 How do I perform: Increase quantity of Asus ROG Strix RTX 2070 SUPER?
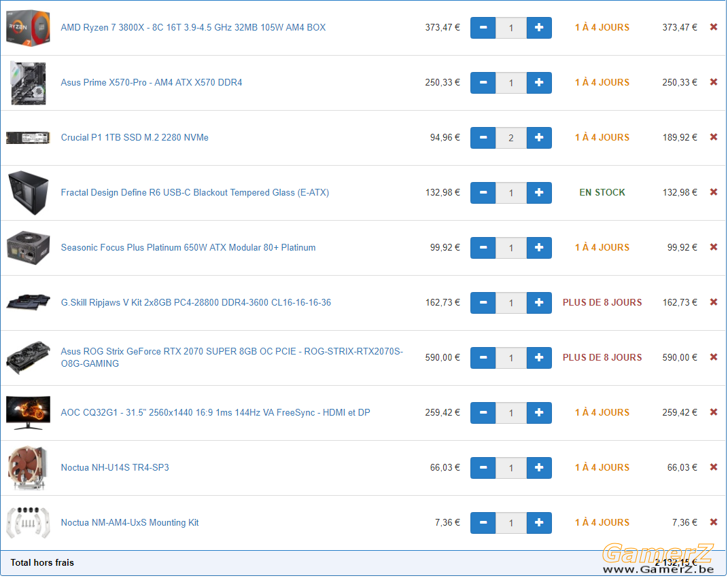click(x=539, y=358)
